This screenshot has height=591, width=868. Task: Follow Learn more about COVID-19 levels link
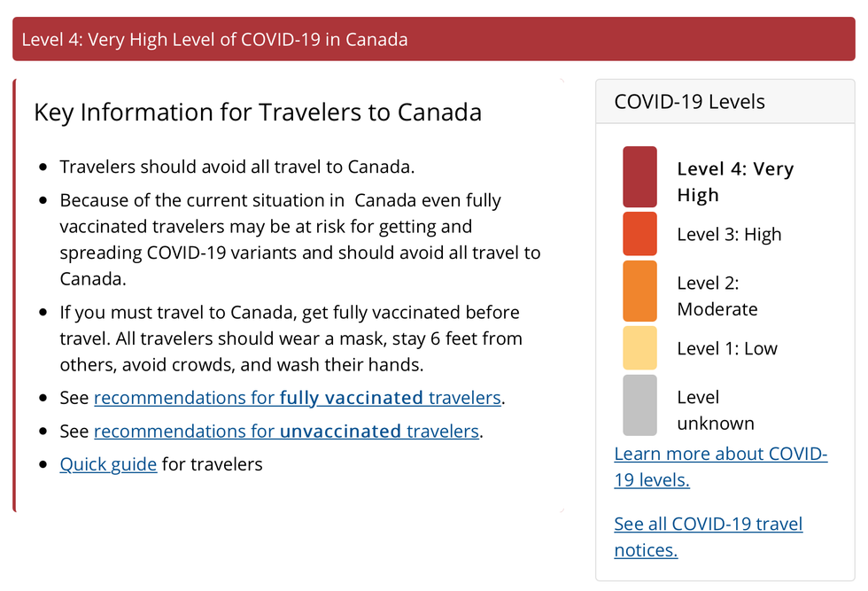720,467
